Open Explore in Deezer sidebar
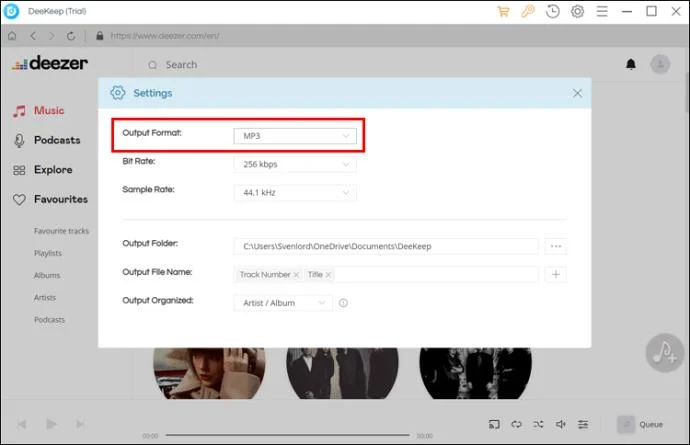The width and height of the screenshot is (690, 445). 42,170
